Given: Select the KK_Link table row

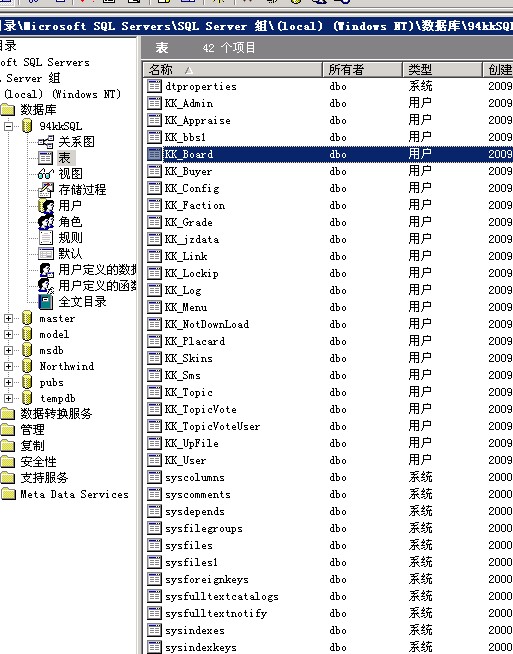Looking at the screenshot, I should pos(328,257).
